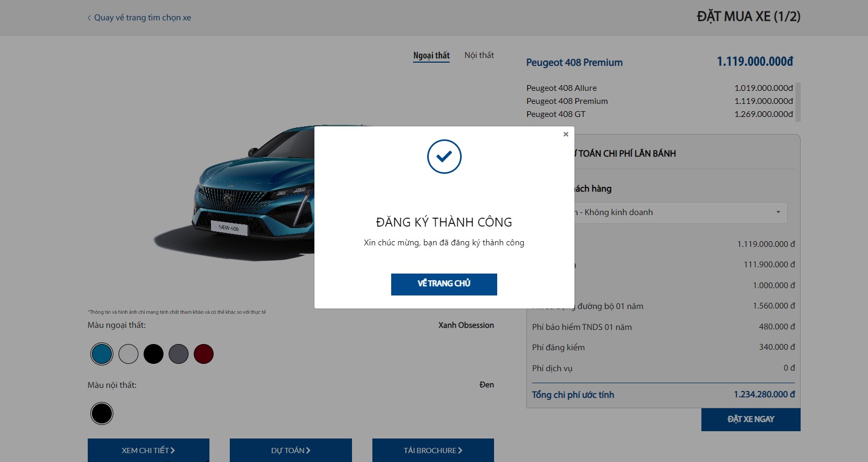This screenshot has width=868, height=462.
Task: Click the version list scrollbar
Action: [797, 102]
